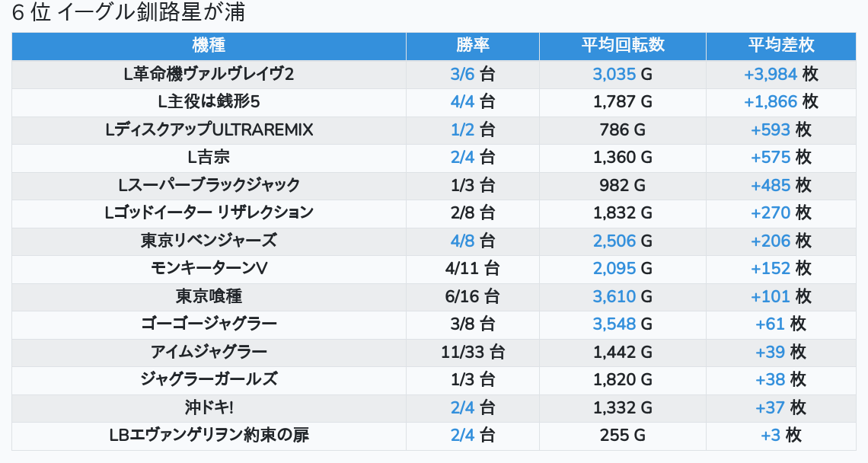Select the LディスクアップULTRAREMIX row name

(209, 129)
